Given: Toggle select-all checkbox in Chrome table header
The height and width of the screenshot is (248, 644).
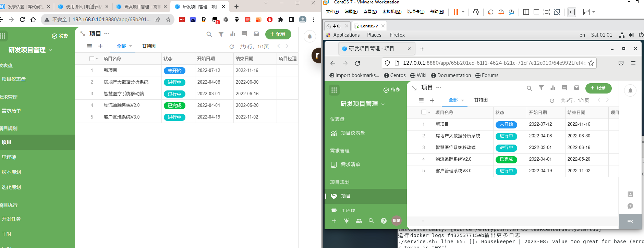Looking at the screenshot, I should click(x=92, y=59).
